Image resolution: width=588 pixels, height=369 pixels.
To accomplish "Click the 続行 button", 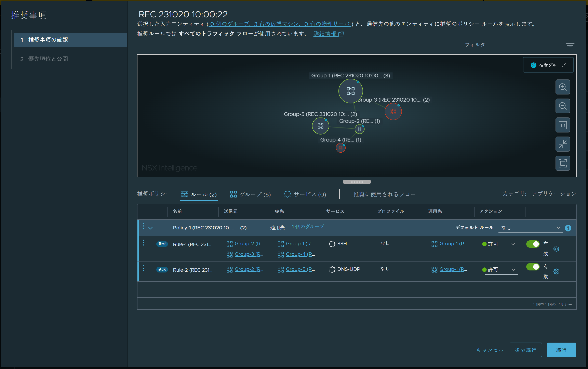I will tap(561, 350).
